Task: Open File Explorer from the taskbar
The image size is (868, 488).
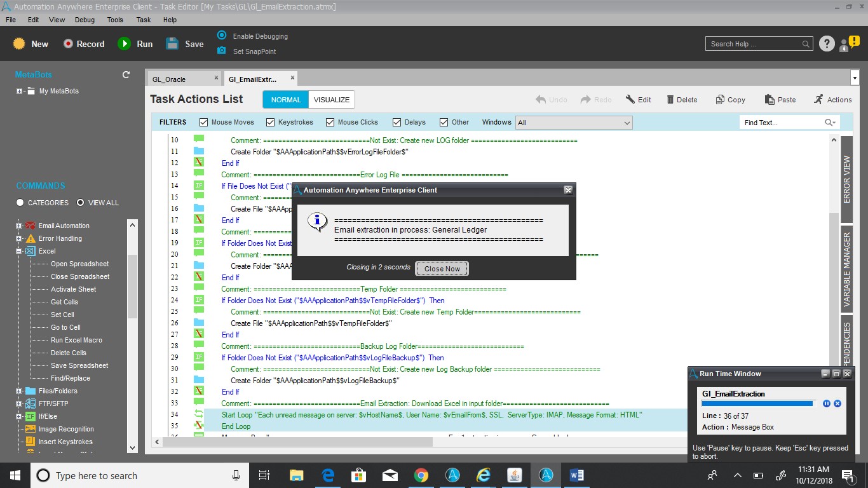Action: click(x=297, y=475)
